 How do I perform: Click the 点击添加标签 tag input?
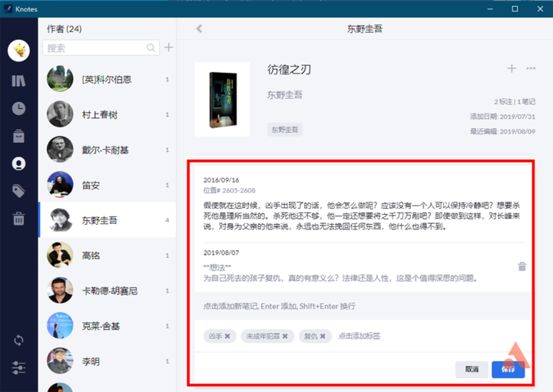[359, 336]
